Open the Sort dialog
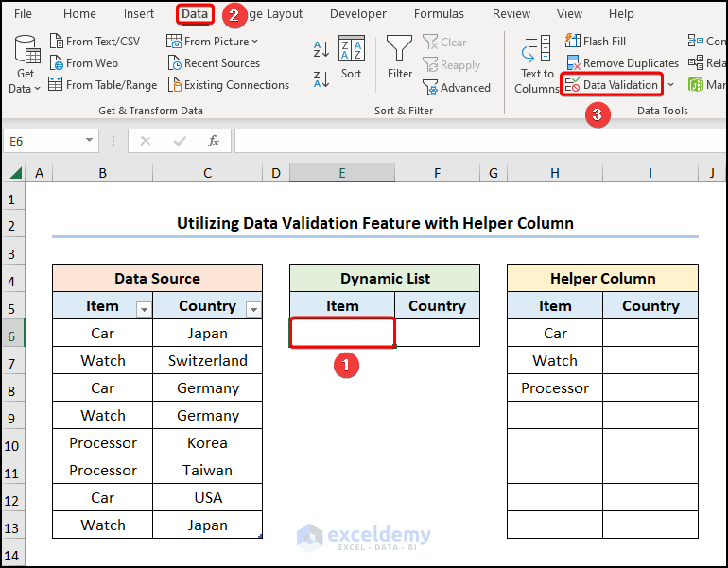Image resolution: width=728 pixels, height=568 pixels. coord(351,57)
